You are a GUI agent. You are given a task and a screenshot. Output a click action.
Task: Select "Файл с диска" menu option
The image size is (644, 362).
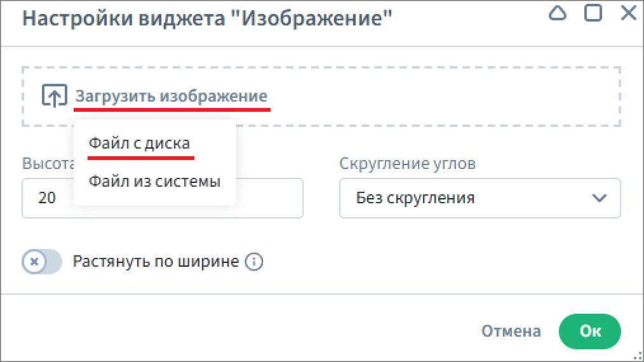(x=139, y=144)
